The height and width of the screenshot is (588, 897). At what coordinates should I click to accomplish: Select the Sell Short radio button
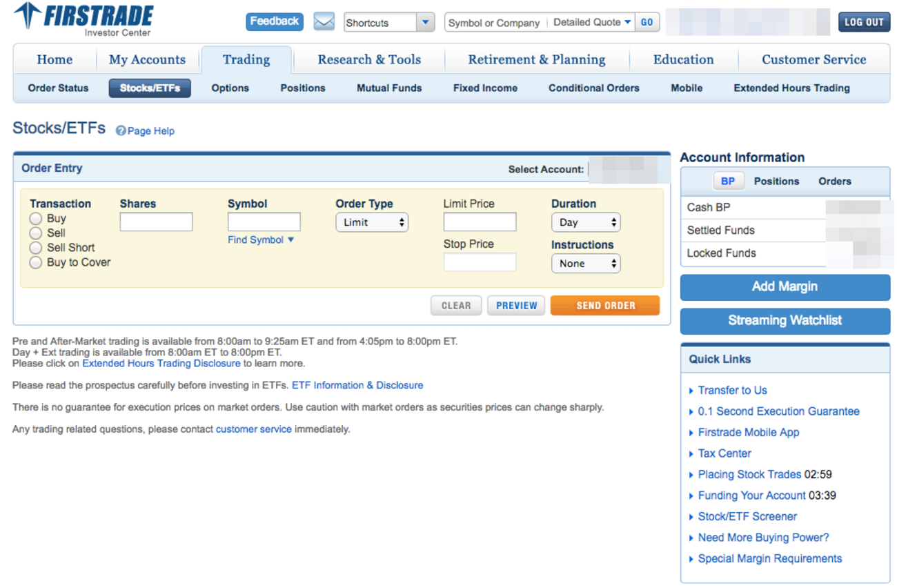tap(36, 248)
